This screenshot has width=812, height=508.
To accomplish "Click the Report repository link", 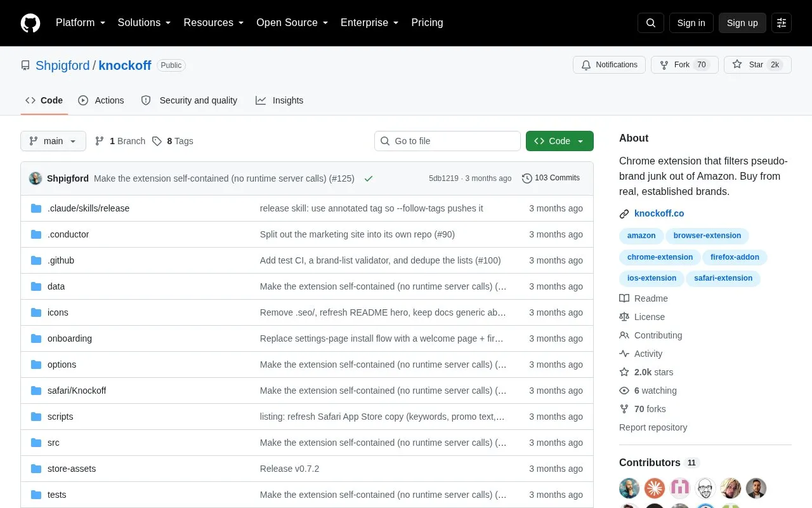I will click(653, 427).
